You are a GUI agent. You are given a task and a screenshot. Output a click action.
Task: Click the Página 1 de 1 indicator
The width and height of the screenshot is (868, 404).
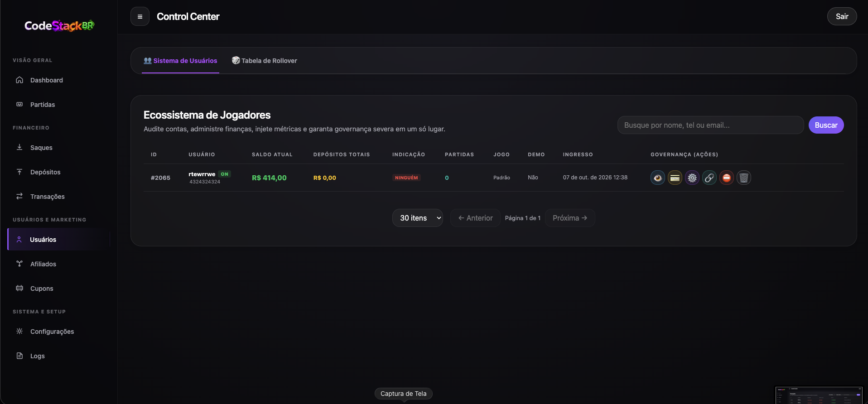point(523,218)
